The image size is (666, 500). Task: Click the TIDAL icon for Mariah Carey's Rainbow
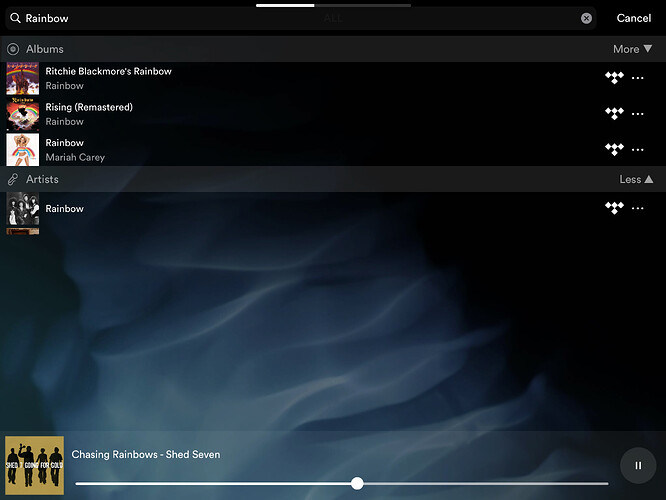click(x=614, y=150)
